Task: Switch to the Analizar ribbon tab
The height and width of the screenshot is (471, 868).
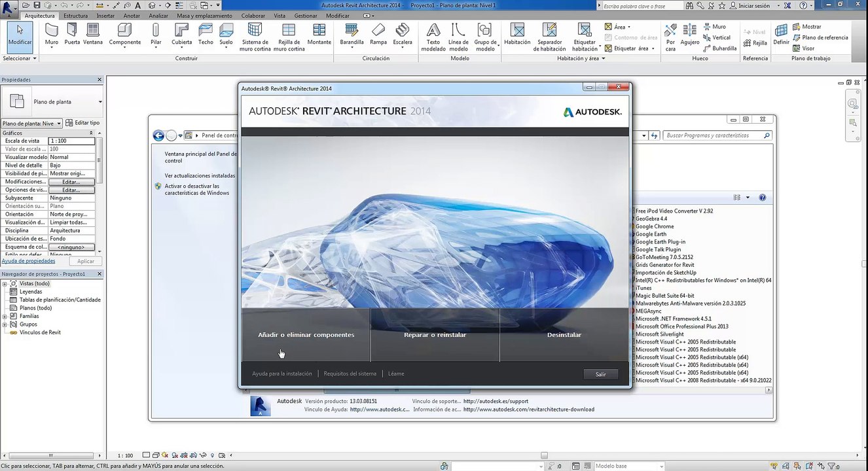Action: point(158,16)
